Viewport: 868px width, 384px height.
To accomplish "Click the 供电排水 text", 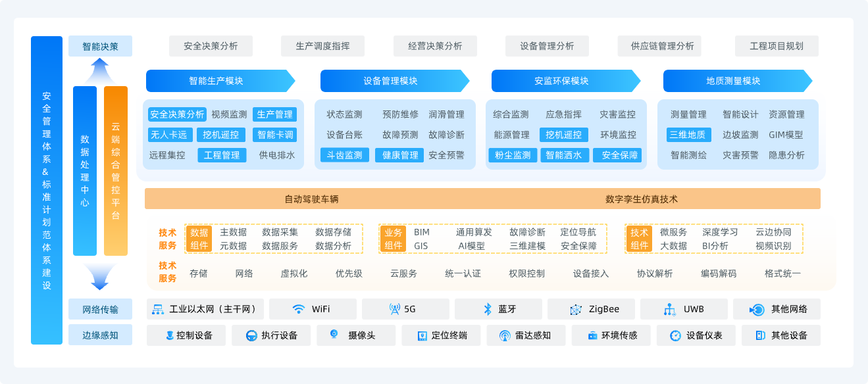I will coord(277,155).
